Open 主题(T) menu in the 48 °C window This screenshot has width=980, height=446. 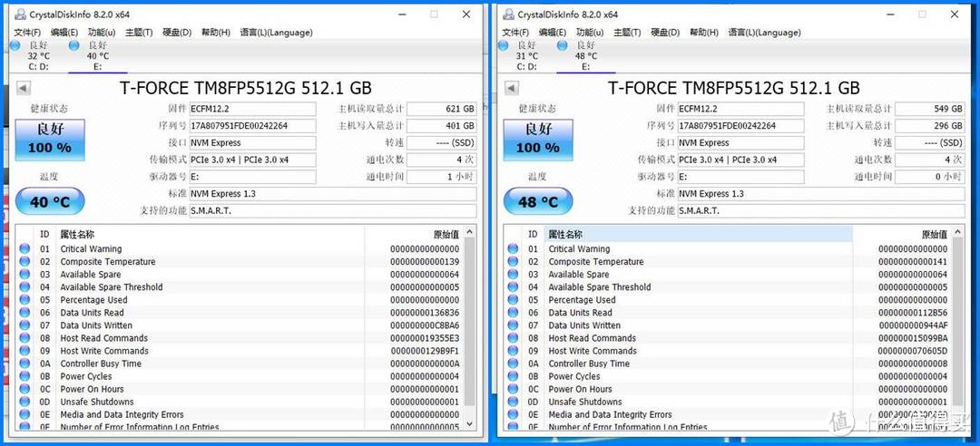(627, 33)
